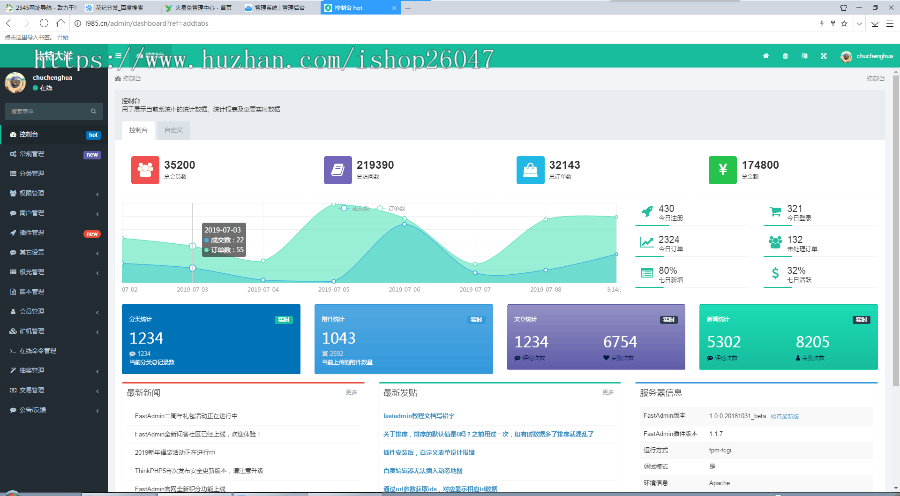Expand the sidebar menu with magic wand icon
900x496 pixels.
click(54, 371)
